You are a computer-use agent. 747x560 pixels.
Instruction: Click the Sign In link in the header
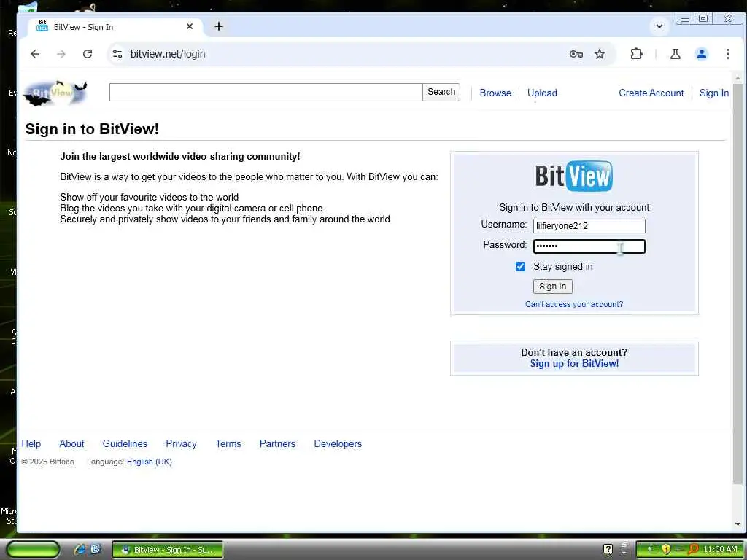tap(713, 93)
